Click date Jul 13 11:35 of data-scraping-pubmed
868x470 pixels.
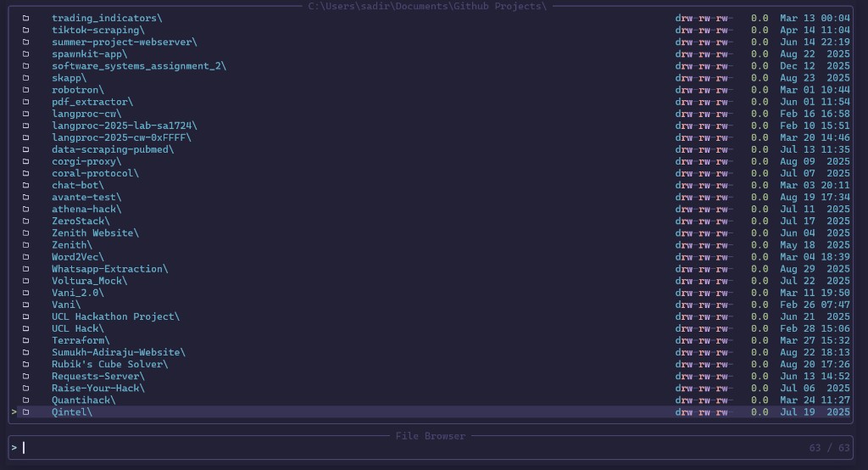pyautogui.click(x=815, y=149)
